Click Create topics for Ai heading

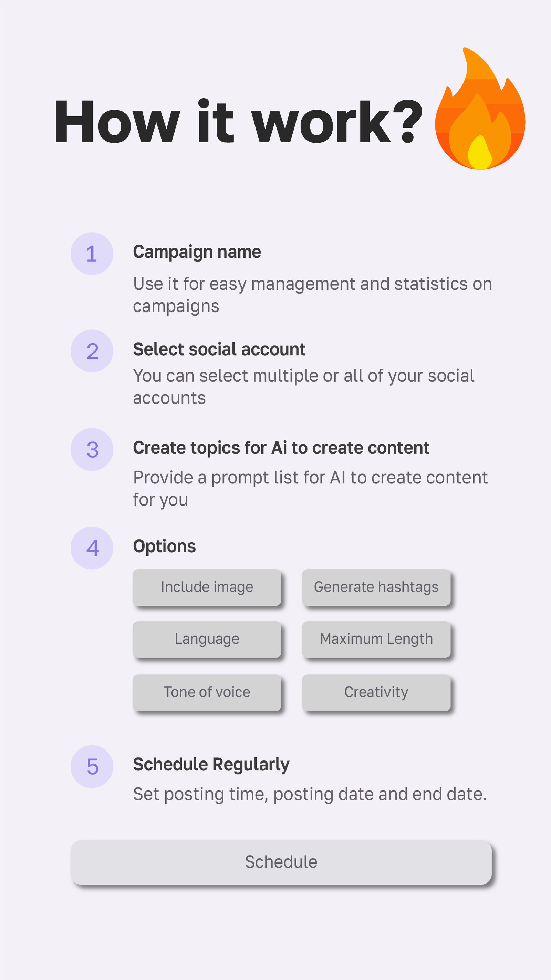[x=281, y=448]
